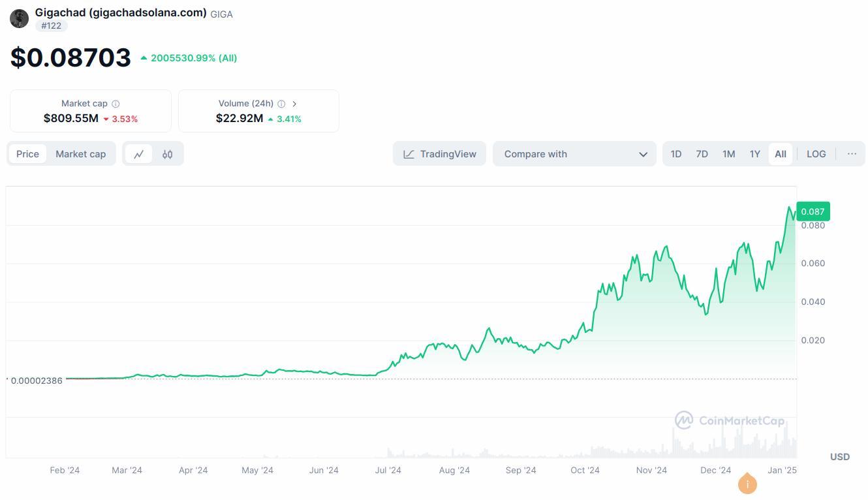This screenshot has width=868, height=500.
Task: Open more chart options via ellipsis icon
Action: tap(852, 153)
